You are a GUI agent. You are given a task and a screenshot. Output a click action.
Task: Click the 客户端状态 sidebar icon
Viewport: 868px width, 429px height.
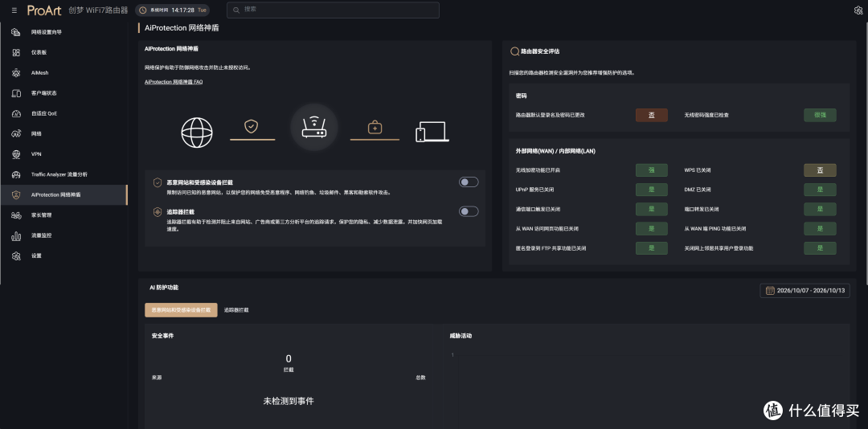click(x=16, y=93)
